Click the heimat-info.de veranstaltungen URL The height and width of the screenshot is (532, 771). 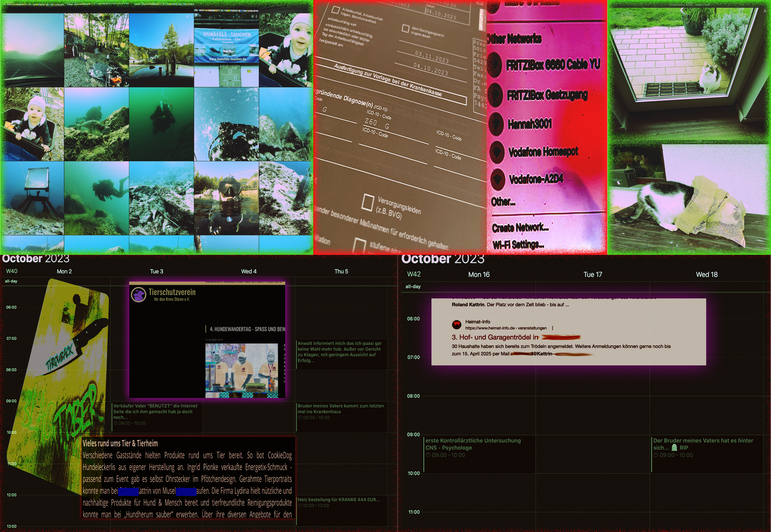506,328
